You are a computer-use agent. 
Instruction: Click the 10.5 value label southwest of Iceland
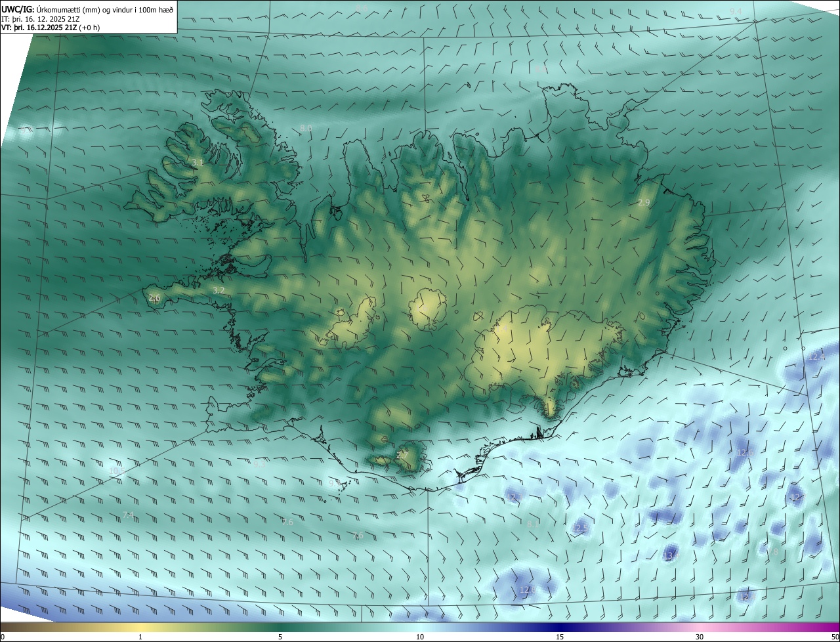point(117,471)
